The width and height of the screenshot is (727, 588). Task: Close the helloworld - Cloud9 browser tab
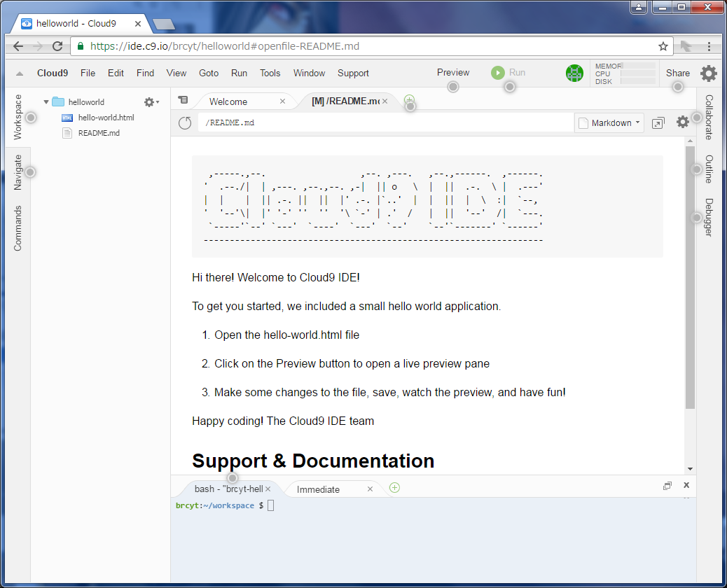tap(138, 24)
